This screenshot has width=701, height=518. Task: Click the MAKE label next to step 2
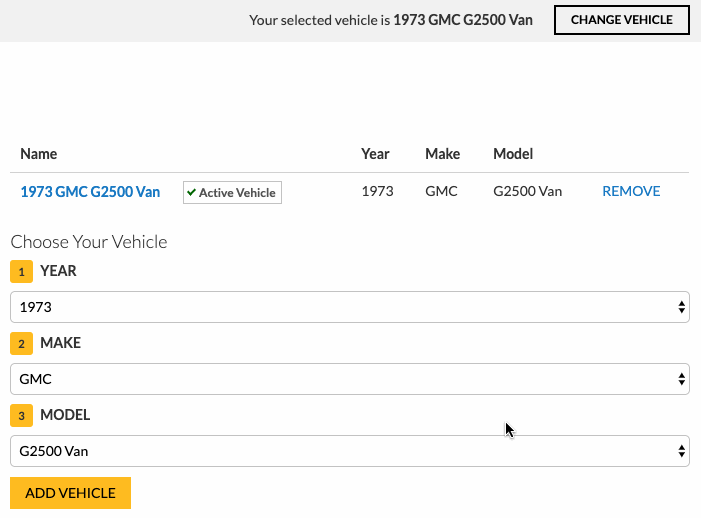click(60, 343)
